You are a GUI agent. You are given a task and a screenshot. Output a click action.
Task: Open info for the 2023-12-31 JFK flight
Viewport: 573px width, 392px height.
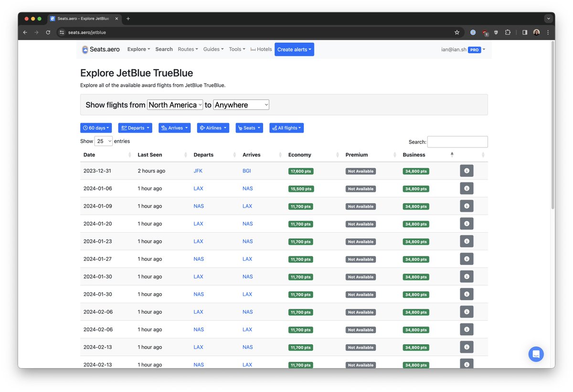[467, 170]
